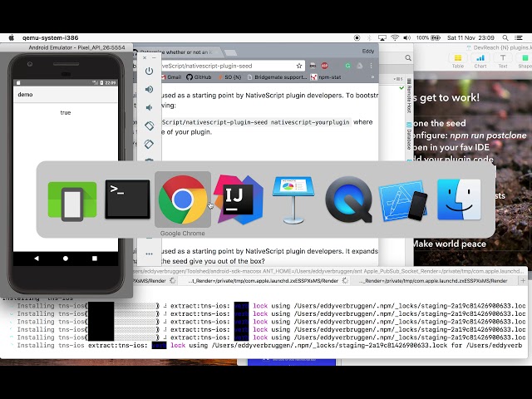532x399 pixels.
Task: Click the Wi-Fi status icon
Action: tap(395, 37)
